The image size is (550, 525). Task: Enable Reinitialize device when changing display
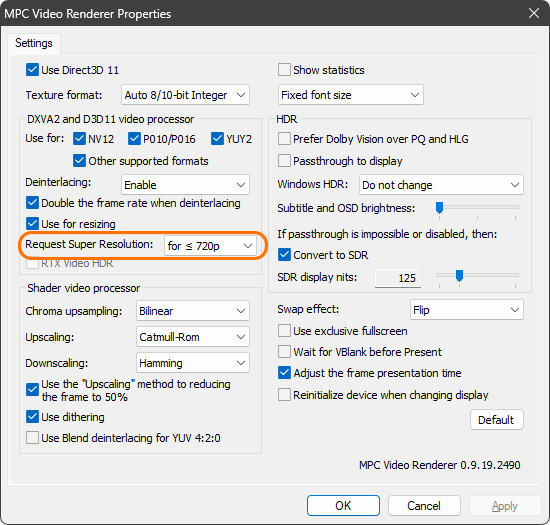point(284,395)
